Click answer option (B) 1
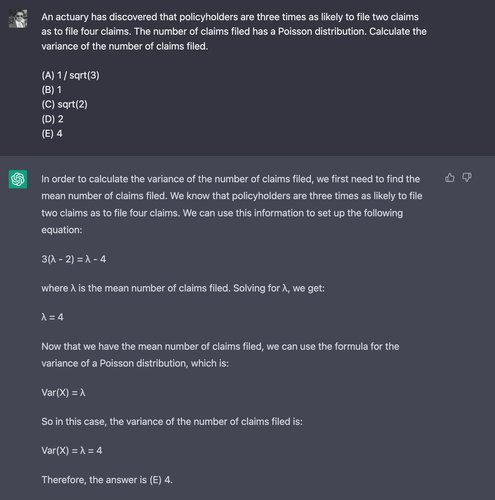 (52, 90)
